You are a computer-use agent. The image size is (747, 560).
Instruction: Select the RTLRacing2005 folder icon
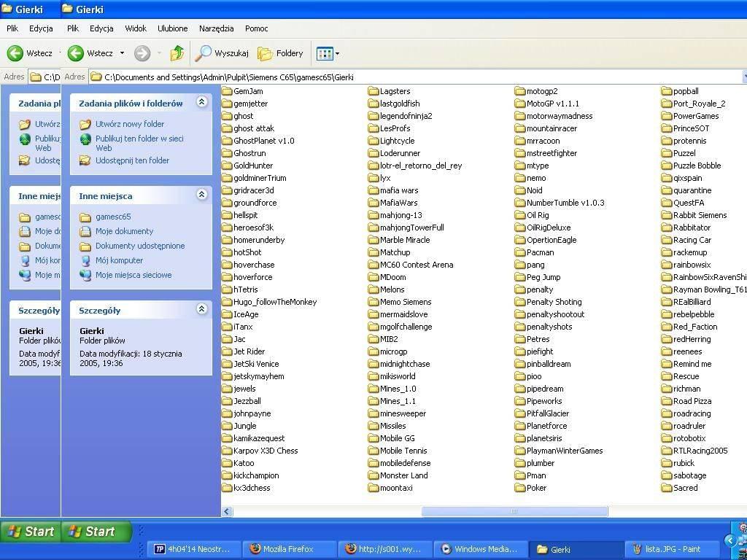pos(667,451)
